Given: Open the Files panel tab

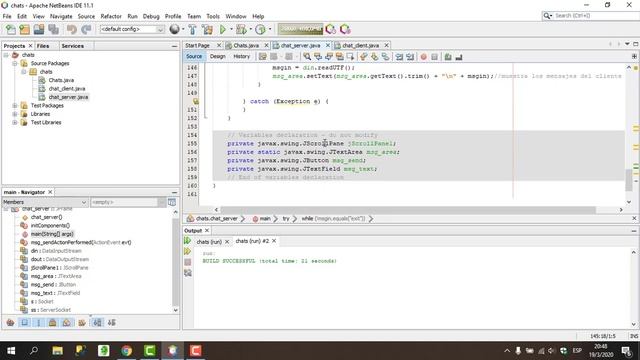Looking at the screenshot, I should (x=43, y=46).
